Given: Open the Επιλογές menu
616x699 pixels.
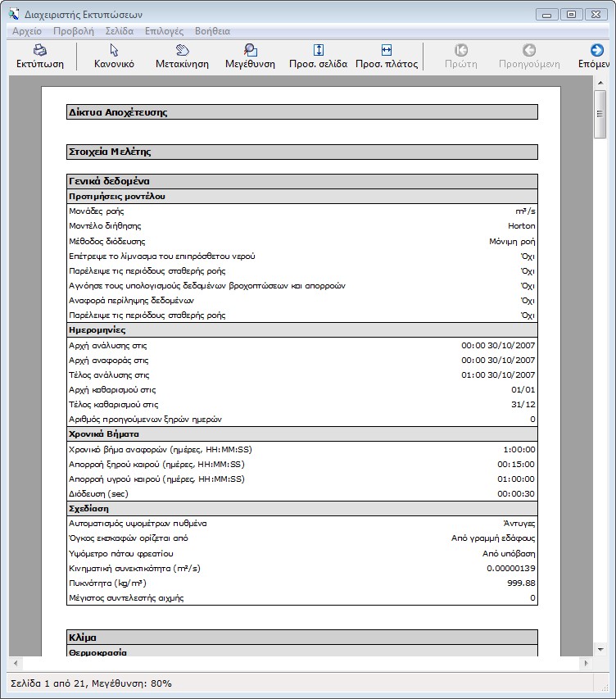Looking at the screenshot, I should [x=164, y=31].
